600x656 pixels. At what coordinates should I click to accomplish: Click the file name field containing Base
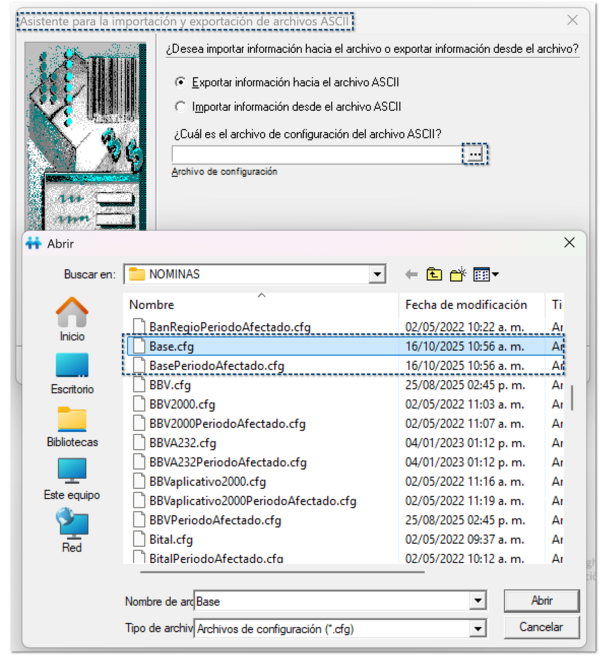[x=333, y=601]
